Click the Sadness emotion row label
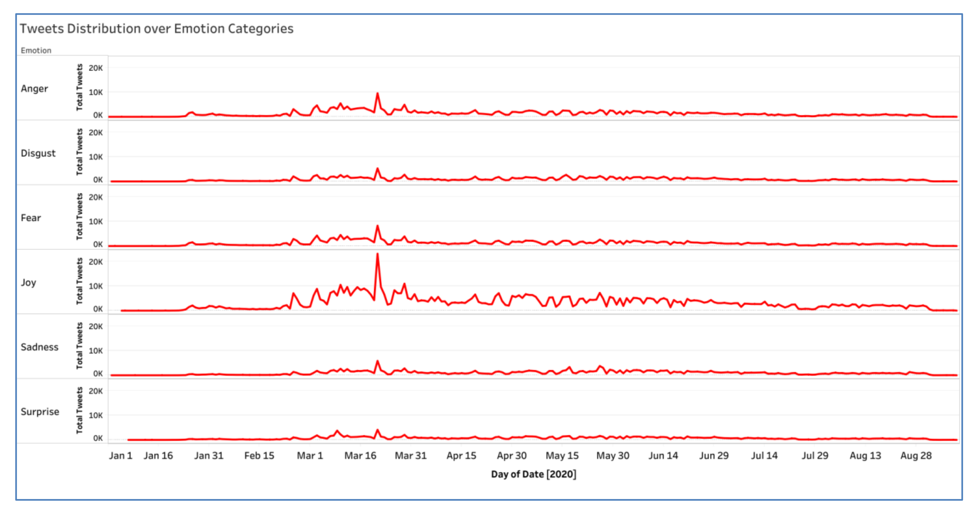Viewport: 980px width, 508px height. coord(40,347)
